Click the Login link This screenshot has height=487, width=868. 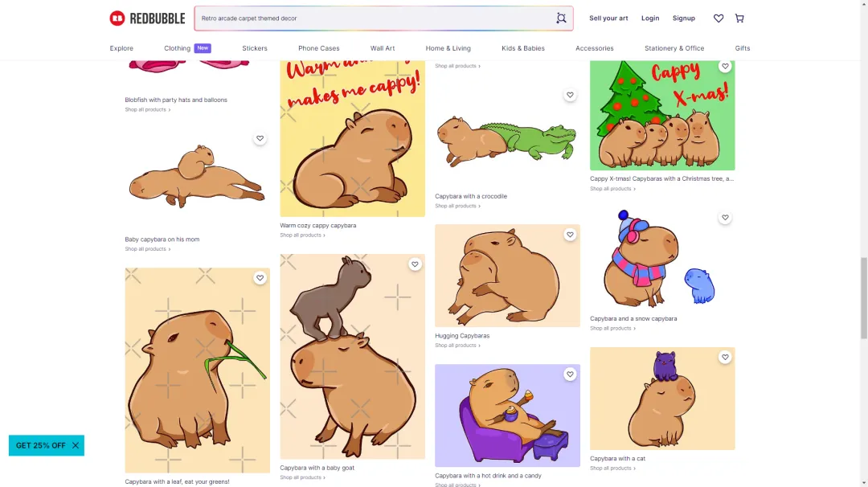(650, 18)
